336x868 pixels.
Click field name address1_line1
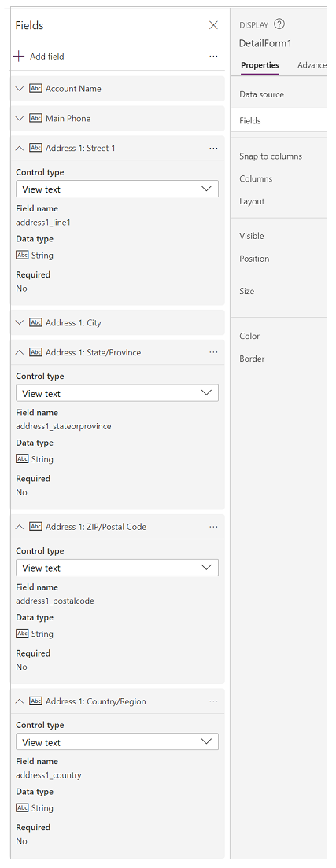43,222
